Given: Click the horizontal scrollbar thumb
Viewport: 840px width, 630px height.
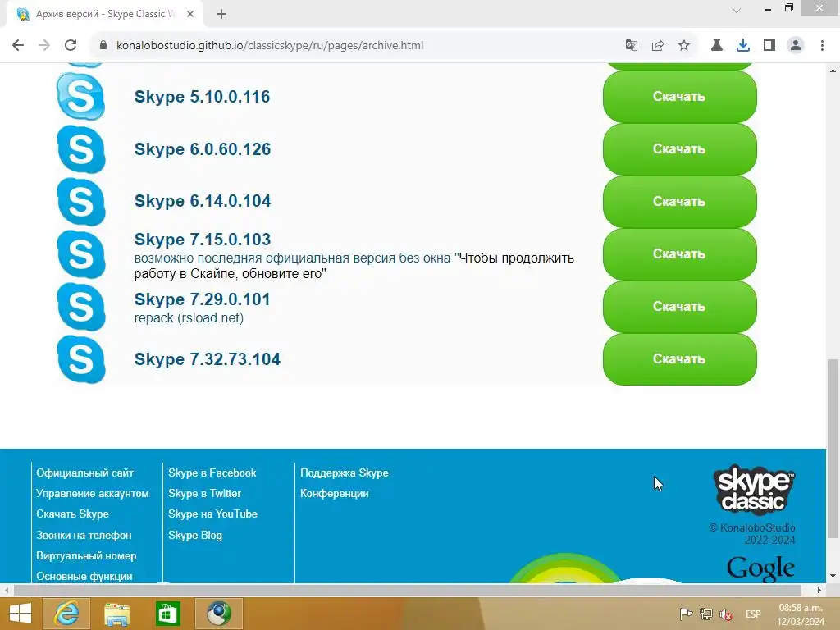Looking at the screenshot, I should click(x=407, y=590).
